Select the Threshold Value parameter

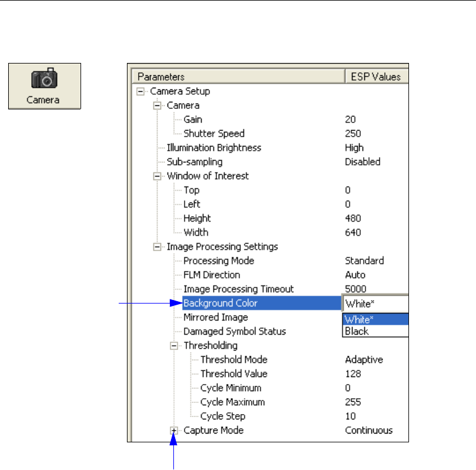click(234, 374)
